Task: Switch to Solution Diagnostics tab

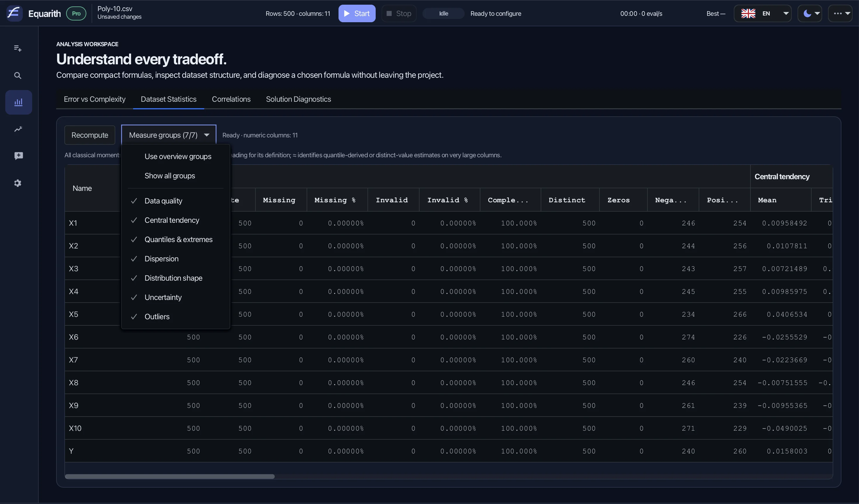Action: click(x=298, y=99)
